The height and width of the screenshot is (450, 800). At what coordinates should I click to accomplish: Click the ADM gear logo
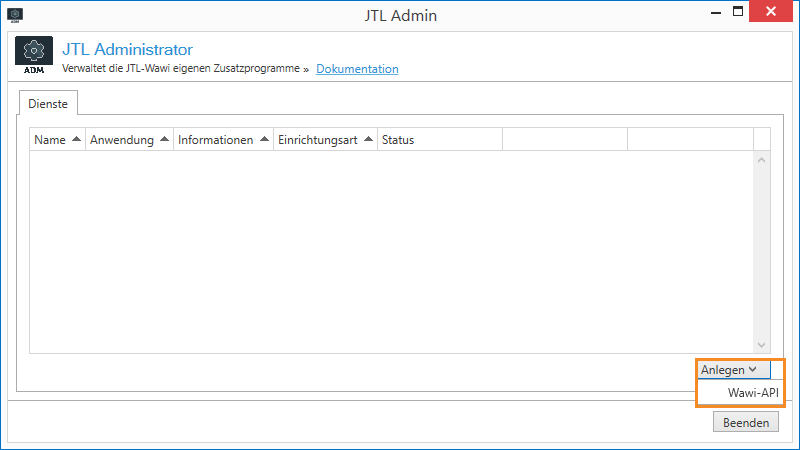pyautogui.click(x=34, y=56)
